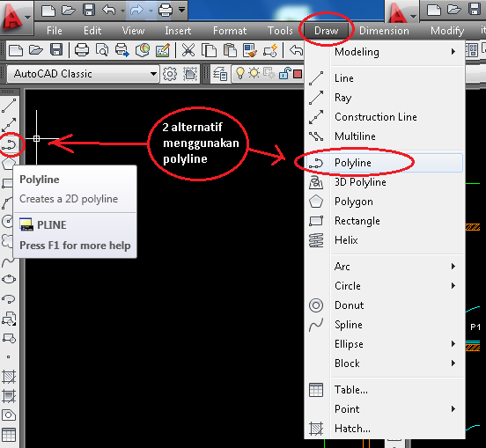Viewport: 486px width, 448px height.
Task: Expand the Ellipse submenu
Action: coord(384,344)
